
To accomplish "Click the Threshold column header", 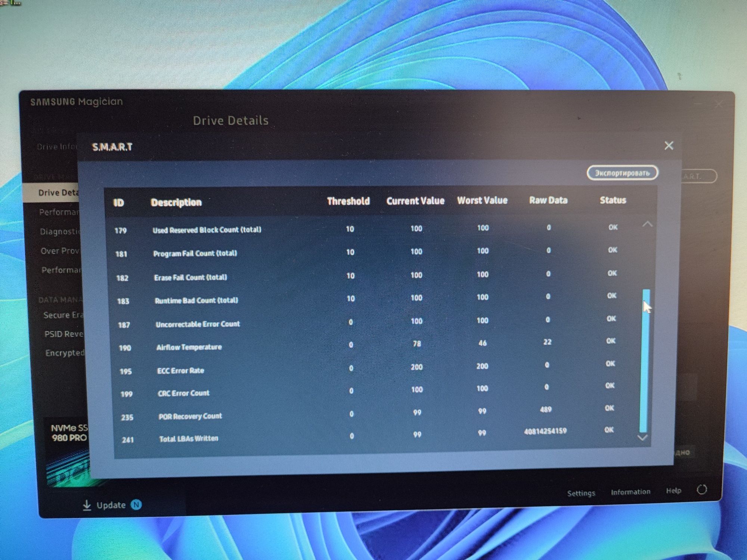I will coord(348,201).
